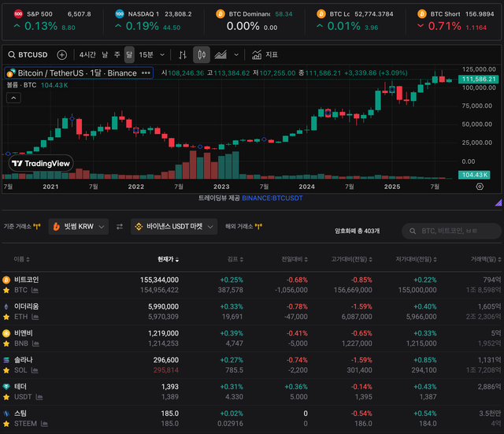Viewport: 504px width, 434px height.
Task: Click the TradingView logo badge
Action: pos(41,163)
